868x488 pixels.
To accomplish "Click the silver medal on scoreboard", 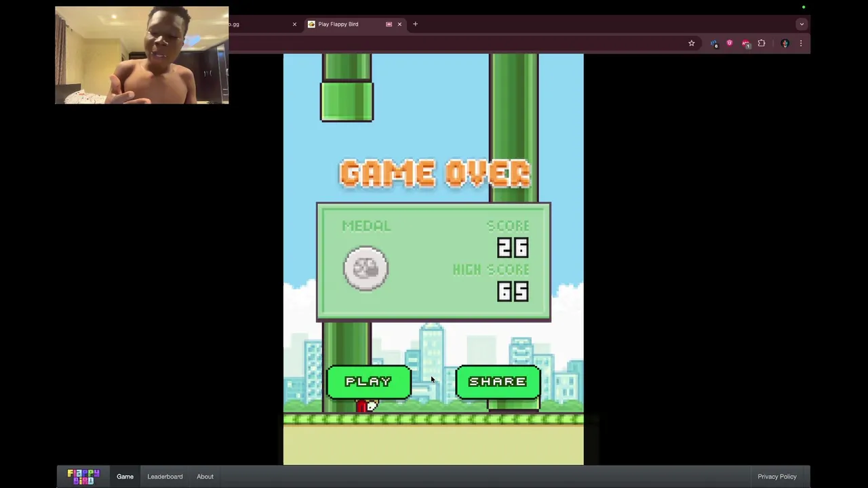I will pyautogui.click(x=366, y=268).
